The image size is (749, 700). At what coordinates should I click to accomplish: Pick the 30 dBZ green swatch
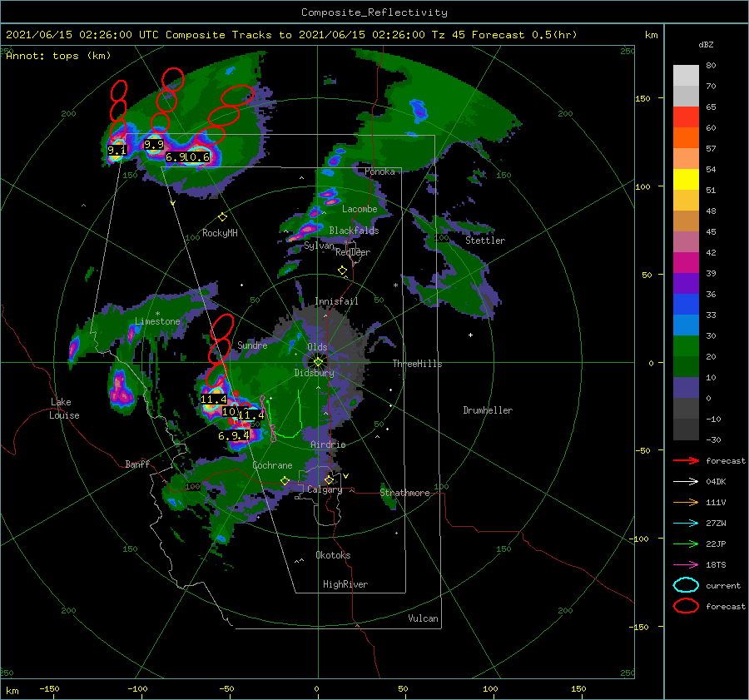(686, 345)
